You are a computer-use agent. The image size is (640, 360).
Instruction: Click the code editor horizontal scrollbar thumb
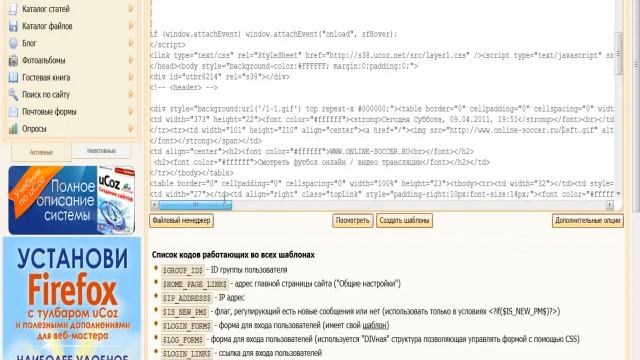coord(195,205)
